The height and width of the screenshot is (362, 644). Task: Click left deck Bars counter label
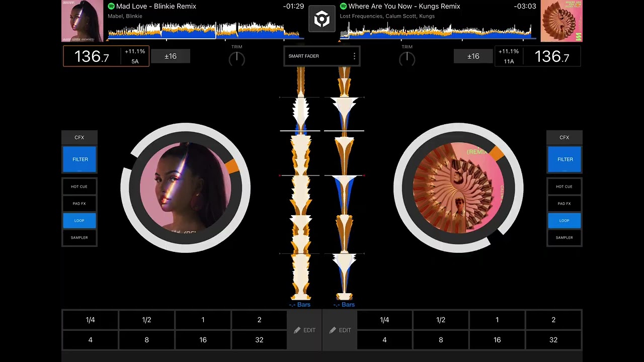coord(300,305)
